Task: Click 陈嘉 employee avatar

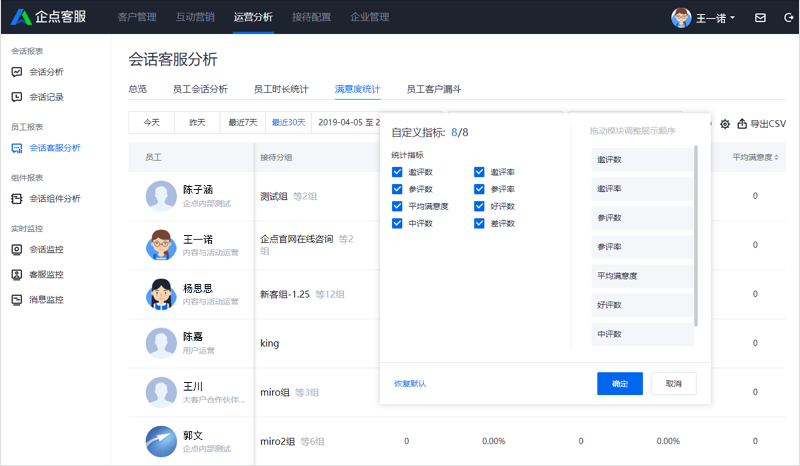Action: tap(161, 343)
